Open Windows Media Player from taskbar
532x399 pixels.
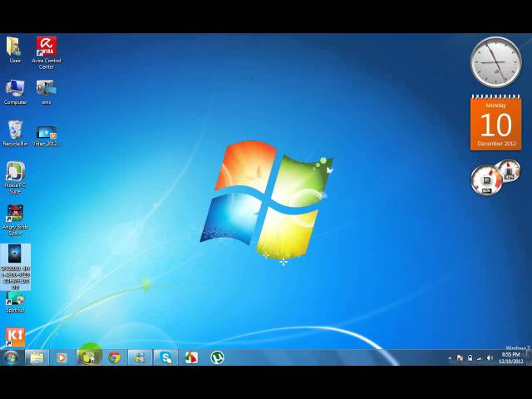click(62, 357)
